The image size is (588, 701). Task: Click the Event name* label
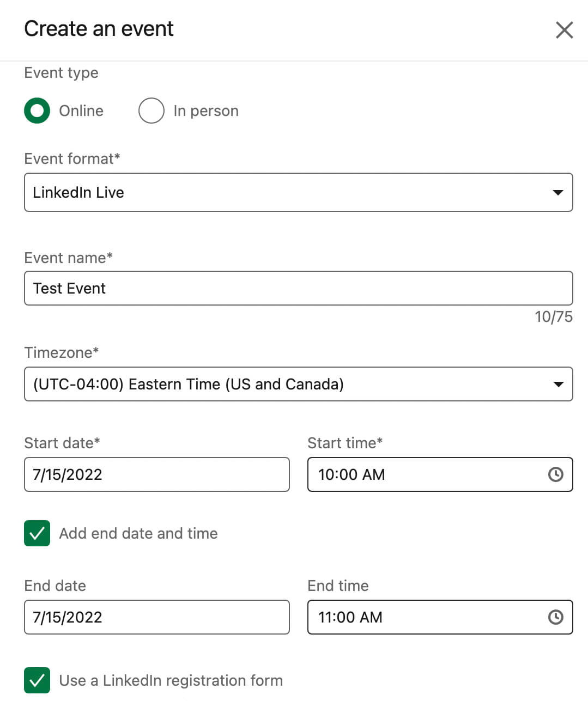[69, 258]
